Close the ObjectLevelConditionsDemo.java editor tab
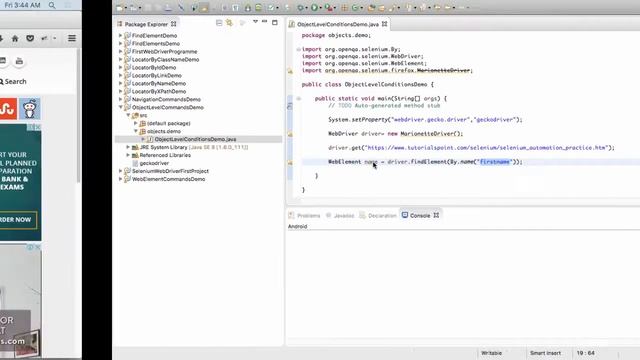 pos(384,24)
